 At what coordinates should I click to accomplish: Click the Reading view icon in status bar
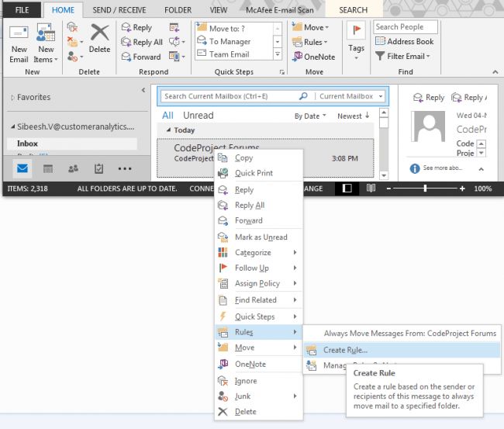(x=371, y=189)
